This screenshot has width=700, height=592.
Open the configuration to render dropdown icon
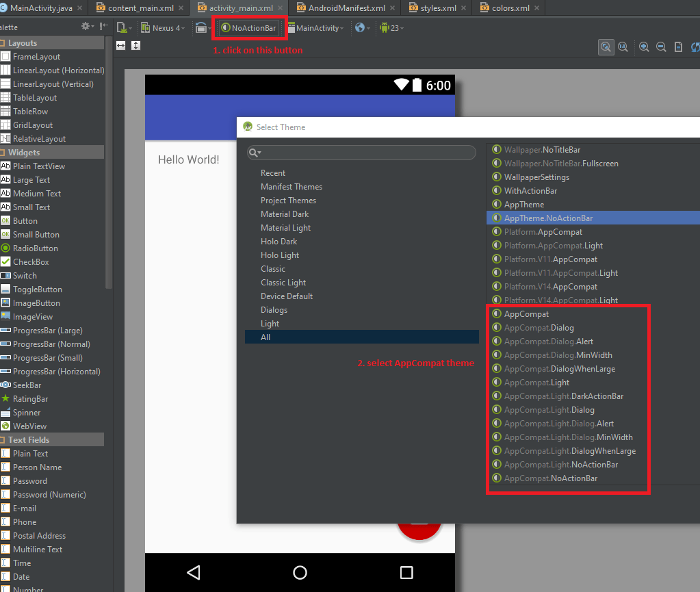pos(124,27)
